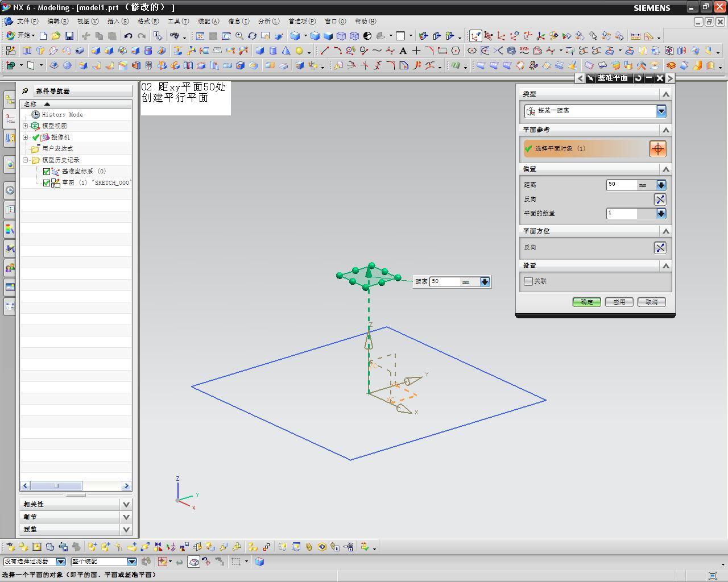Click dialog next arrow button

click(670, 78)
